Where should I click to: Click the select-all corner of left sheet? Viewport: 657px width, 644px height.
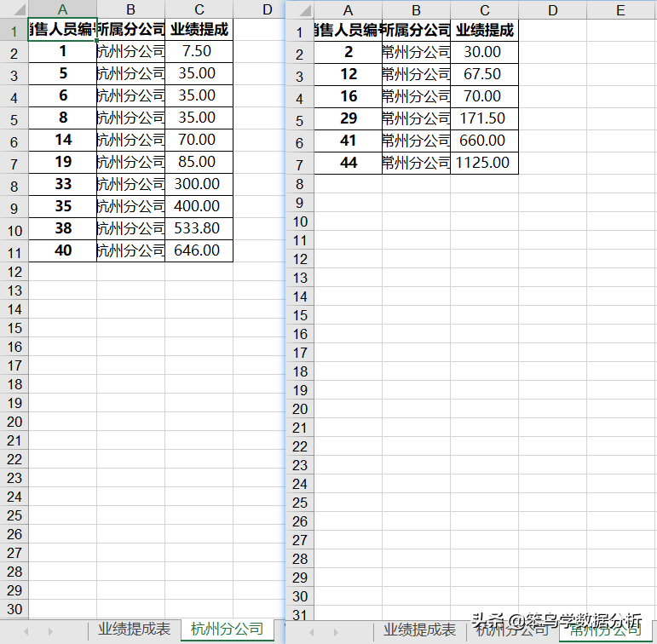click(x=14, y=9)
